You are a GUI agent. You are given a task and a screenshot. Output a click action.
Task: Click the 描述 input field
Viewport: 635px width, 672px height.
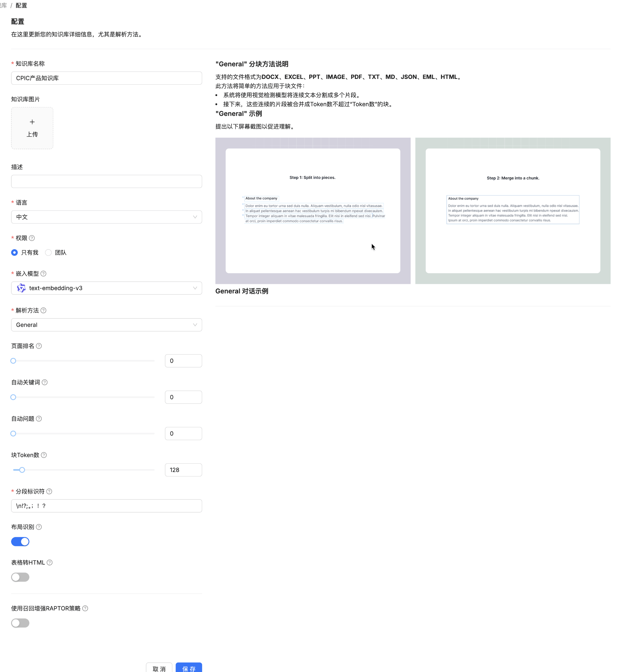point(106,181)
